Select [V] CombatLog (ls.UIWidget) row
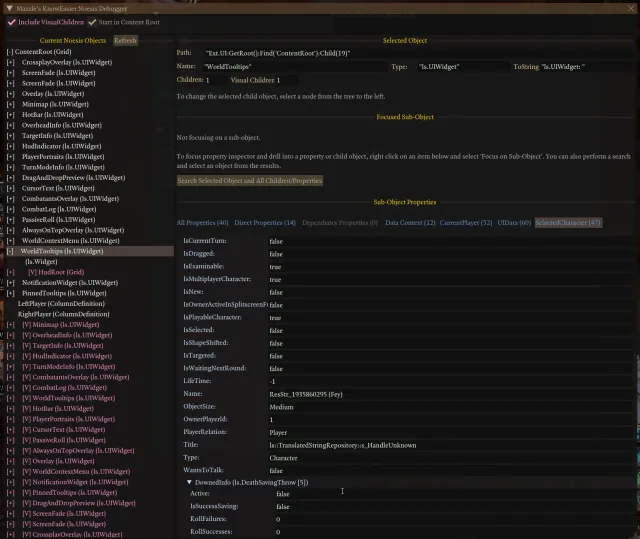640x539 pixels. pyautogui.click(x=64, y=388)
